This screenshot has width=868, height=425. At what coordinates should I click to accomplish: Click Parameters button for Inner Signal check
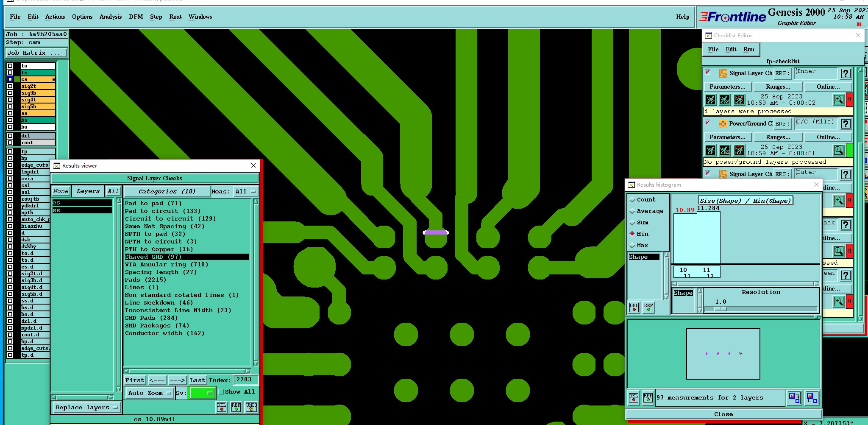[728, 87]
